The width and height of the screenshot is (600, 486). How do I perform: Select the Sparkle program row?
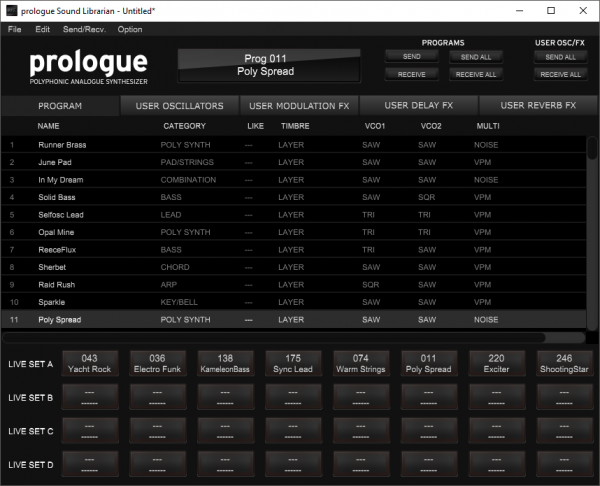click(293, 302)
